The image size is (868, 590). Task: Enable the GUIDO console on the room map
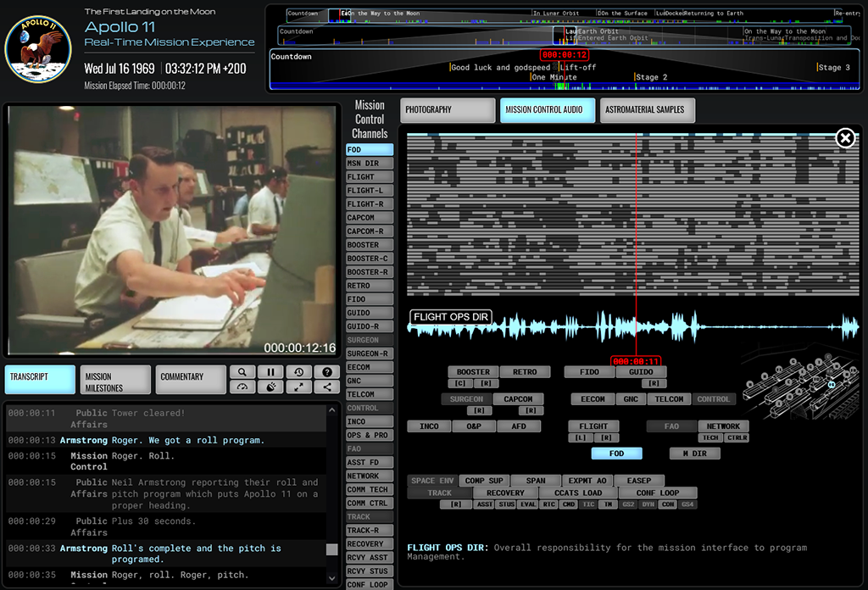tap(641, 372)
